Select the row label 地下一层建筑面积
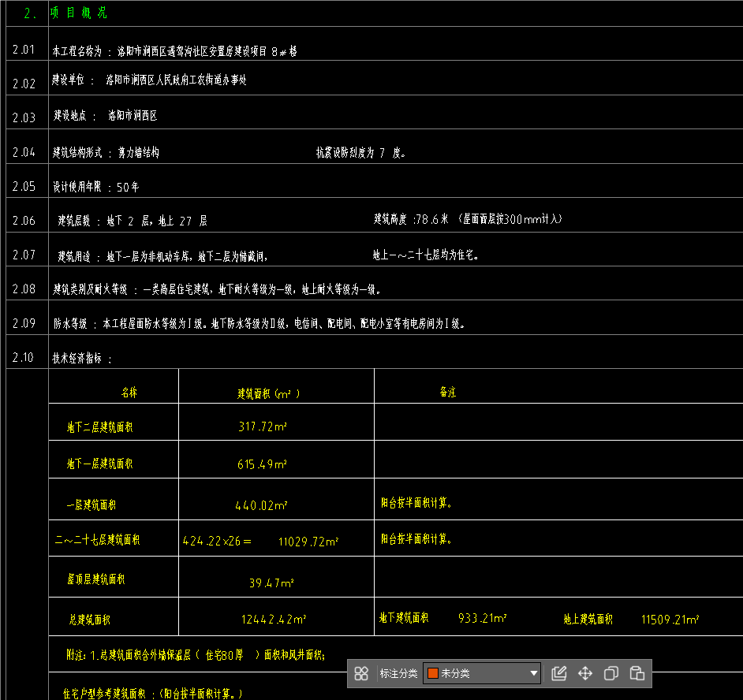Image resolution: width=743 pixels, height=700 pixels. (x=100, y=464)
